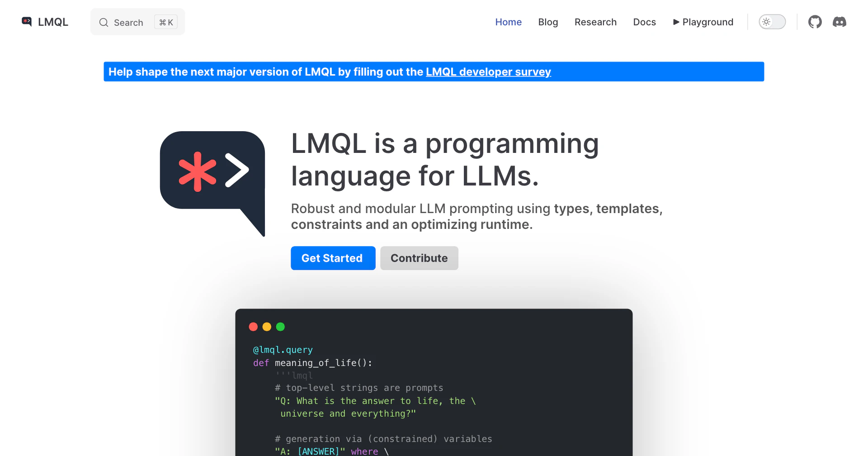
Task: Click the red dot in code window
Action: (253, 327)
